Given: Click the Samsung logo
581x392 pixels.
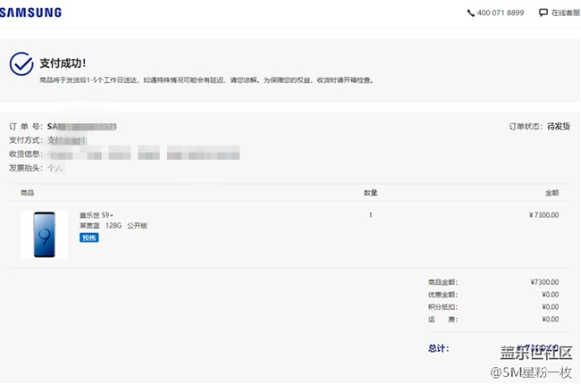Looking at the screenshot, I should point(30,13).
